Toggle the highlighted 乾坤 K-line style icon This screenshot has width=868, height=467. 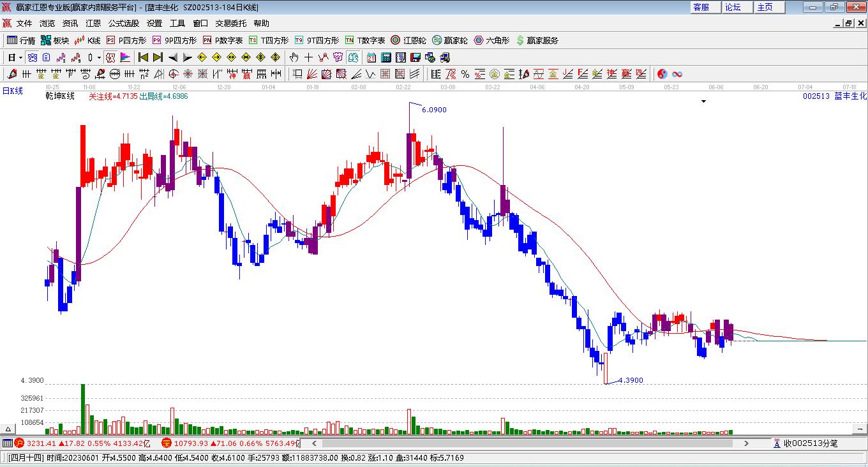110,57
